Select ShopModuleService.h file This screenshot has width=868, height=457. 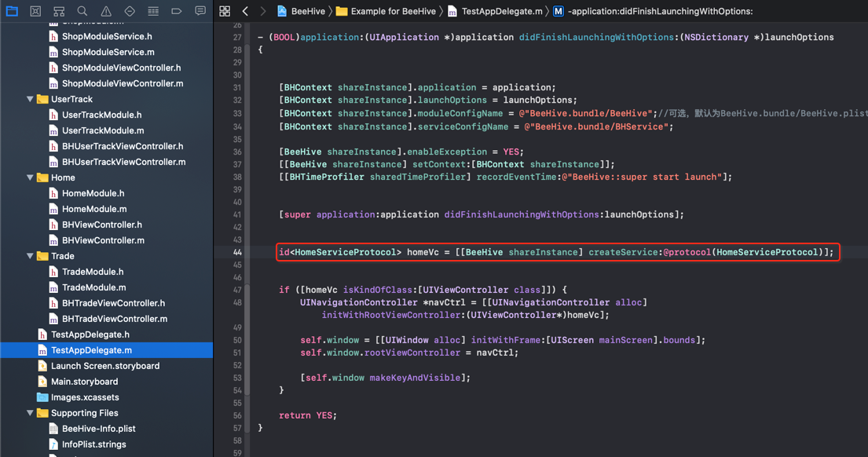(x=106, y=37)
